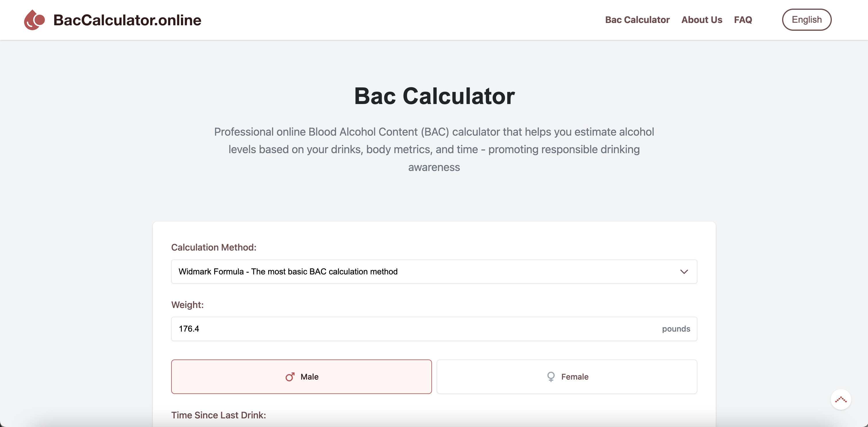Toggle the gender selection to Female
The image size is (868, 427).
(567, 376)
